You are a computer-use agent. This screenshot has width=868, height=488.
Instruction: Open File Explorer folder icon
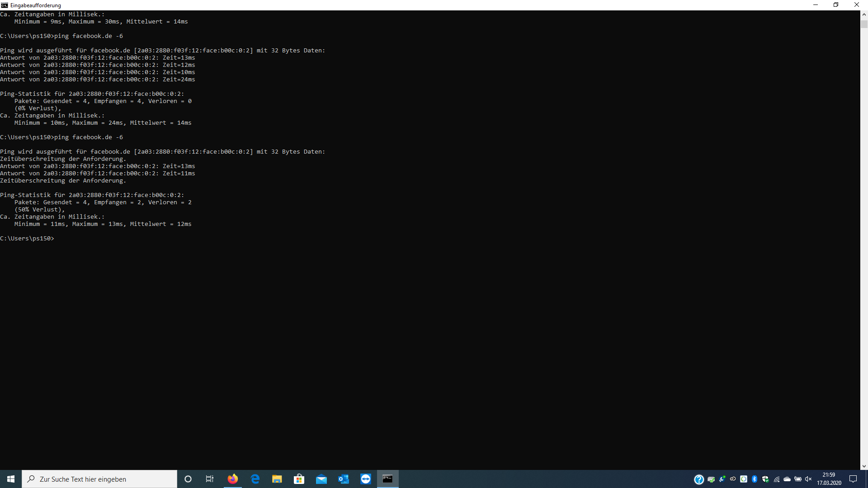click(x=277, y=479)
